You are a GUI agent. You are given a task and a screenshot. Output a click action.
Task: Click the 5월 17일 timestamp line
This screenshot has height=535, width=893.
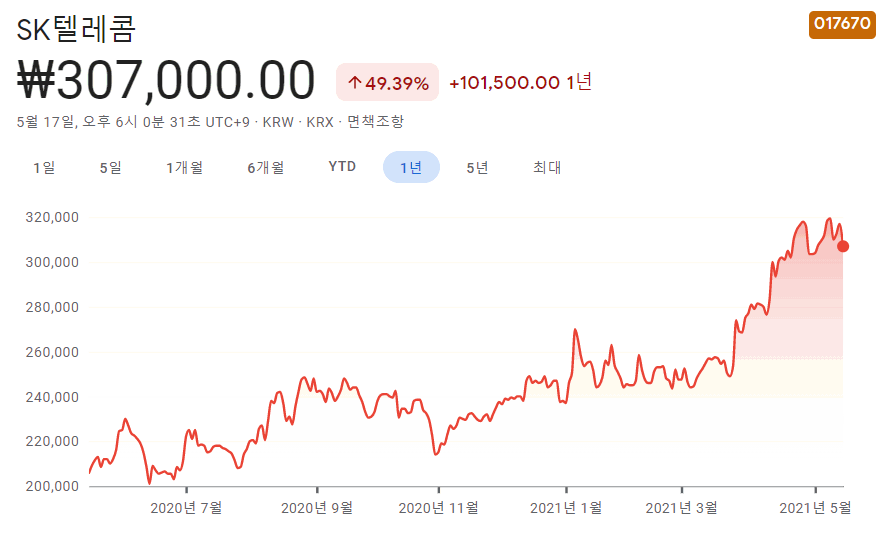210,121
